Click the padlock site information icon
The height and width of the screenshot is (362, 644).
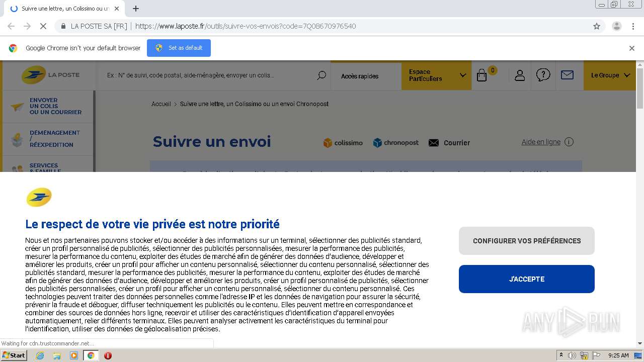tap(63, 26)
